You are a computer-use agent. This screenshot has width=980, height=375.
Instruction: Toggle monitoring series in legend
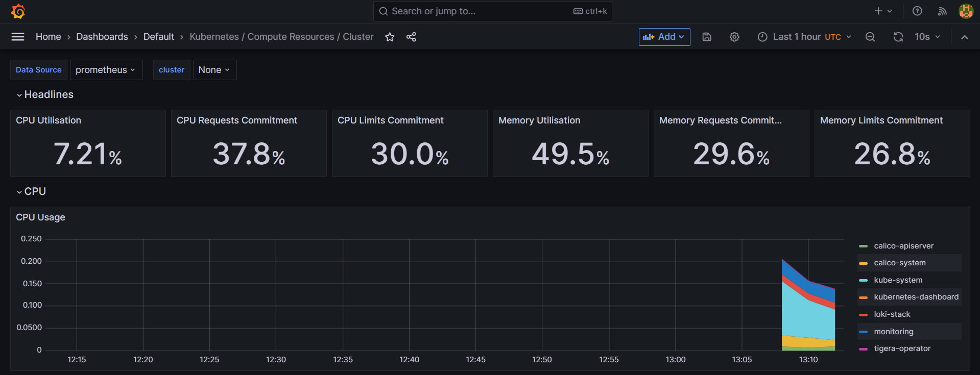point(893,332)
